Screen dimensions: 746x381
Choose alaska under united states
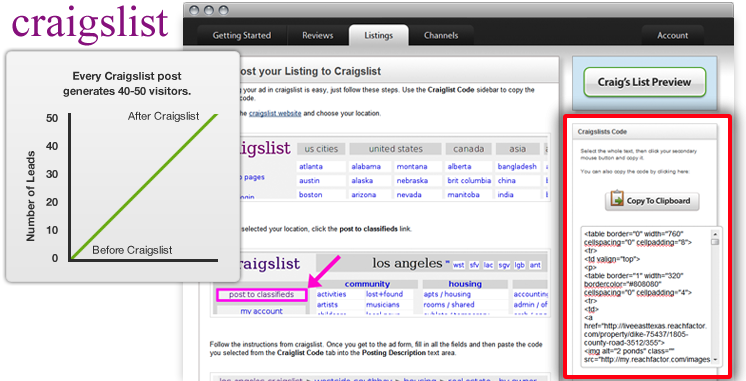(x=363, y=181)
